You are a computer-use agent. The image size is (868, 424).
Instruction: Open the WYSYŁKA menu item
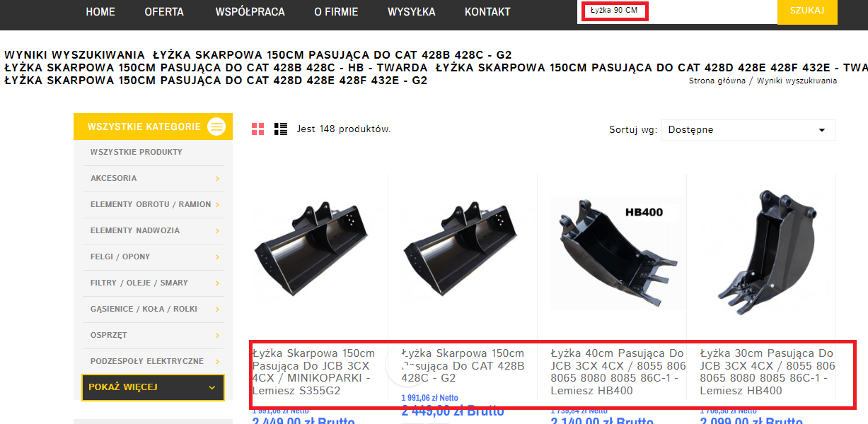[x=412, y=12]
